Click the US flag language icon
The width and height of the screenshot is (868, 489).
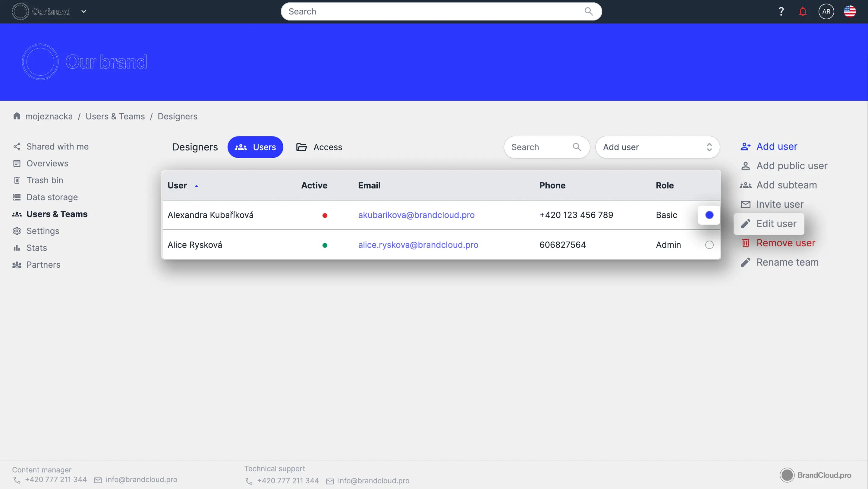point(850,11)
